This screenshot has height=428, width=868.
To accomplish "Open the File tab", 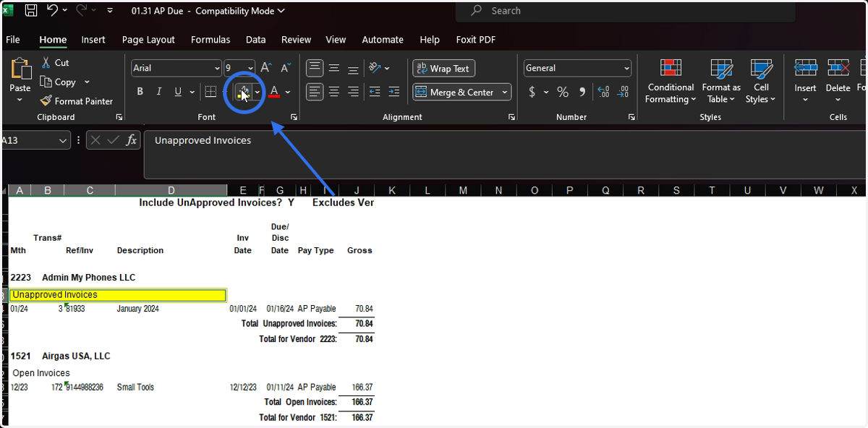I will click(13, 40).
